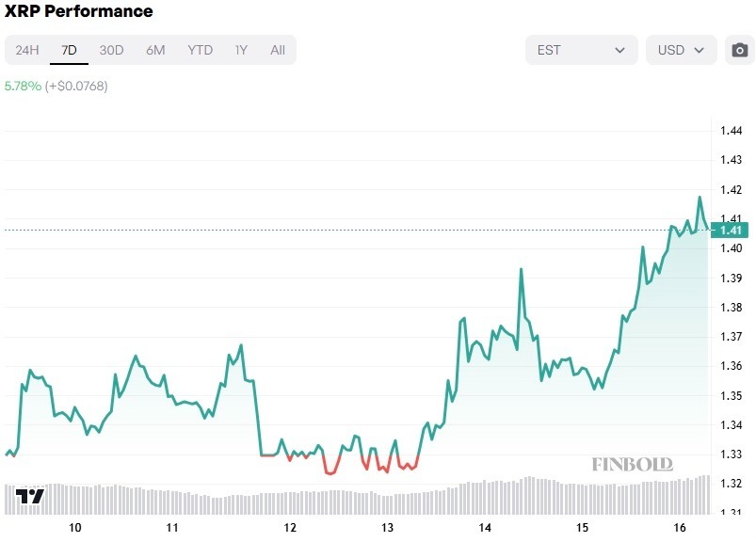Click the XRP Performance heading

[x=79, y=11]
